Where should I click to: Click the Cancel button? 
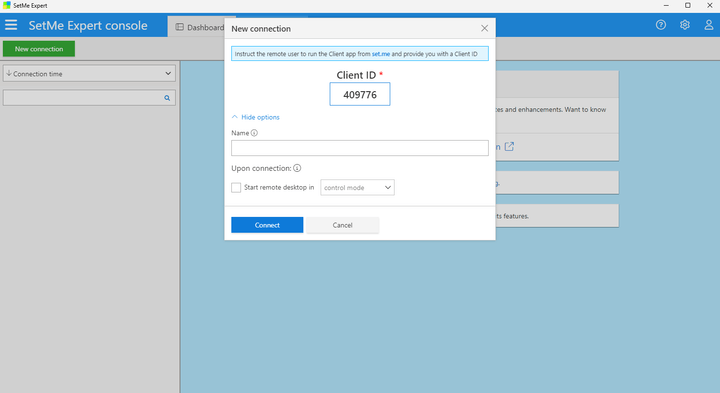343,225
